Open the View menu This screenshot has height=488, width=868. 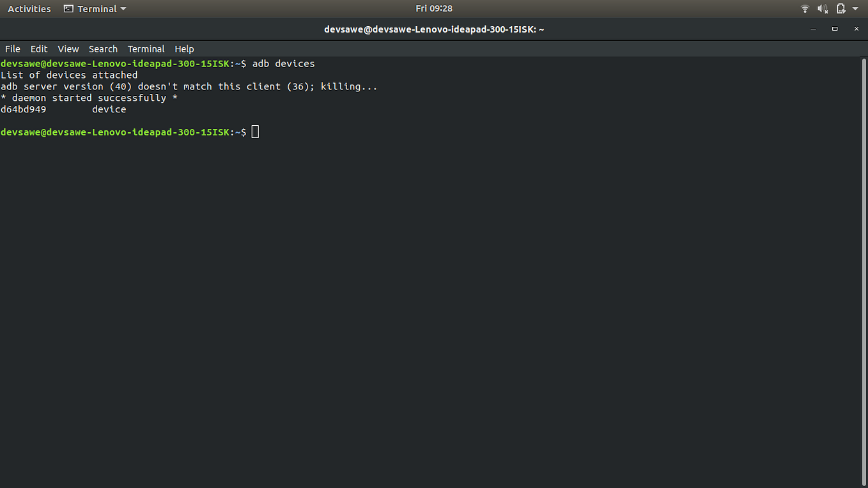(68, 49)
